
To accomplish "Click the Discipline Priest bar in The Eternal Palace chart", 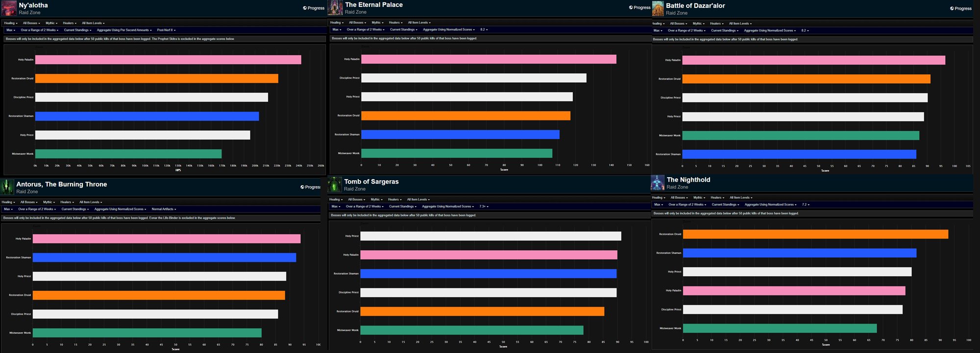I will coord(474,78).
